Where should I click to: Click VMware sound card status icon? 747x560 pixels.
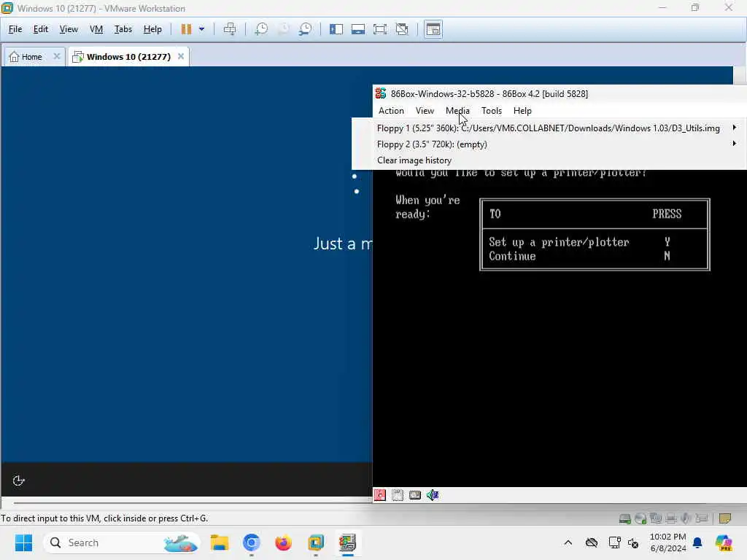tap(686, 518)
